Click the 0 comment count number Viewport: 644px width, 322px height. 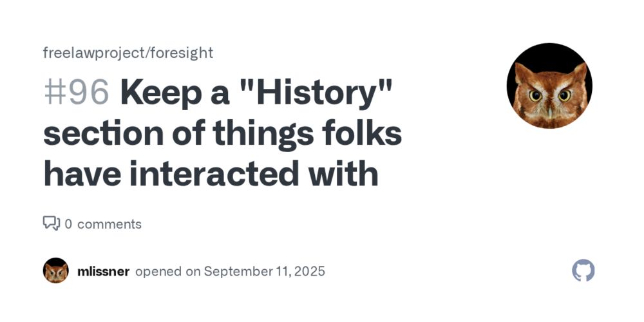coord(69,224)
